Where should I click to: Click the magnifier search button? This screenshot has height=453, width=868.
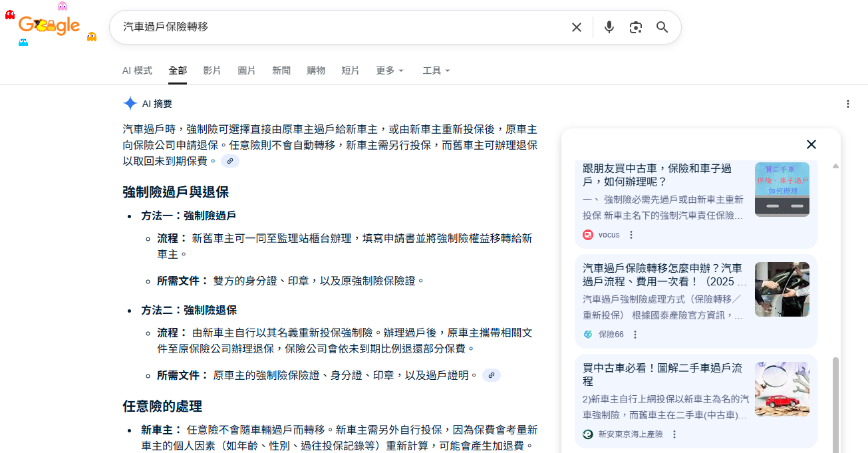[x=662, y=27]
